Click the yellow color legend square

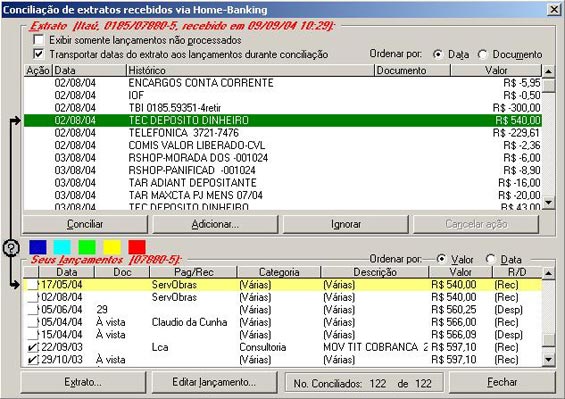(112, 248)
